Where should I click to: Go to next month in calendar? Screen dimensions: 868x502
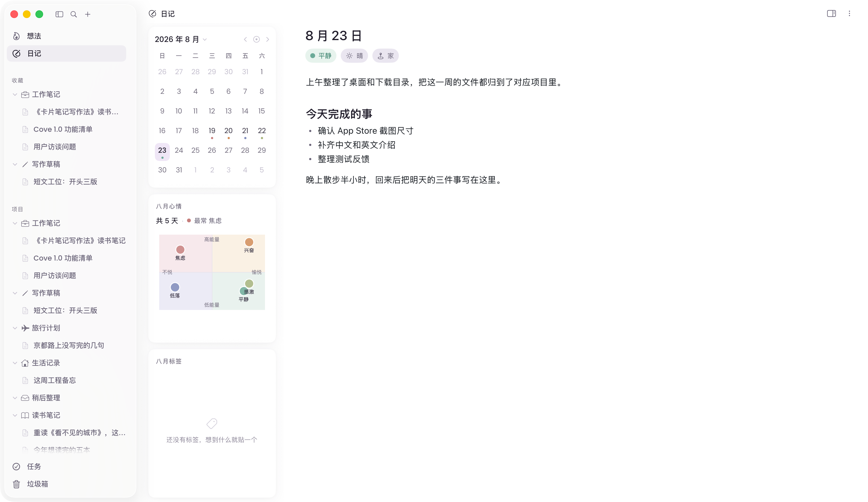(268, 39)
